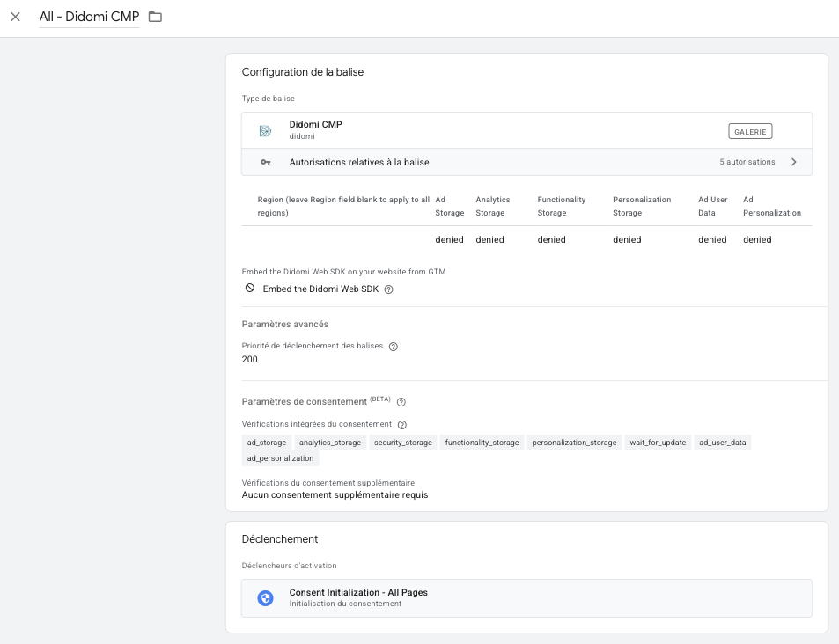Image resolution: width=839 pixels, height=644 pixels.
Task: Click the Déclenchement section heading
Action: pos(280,539)
